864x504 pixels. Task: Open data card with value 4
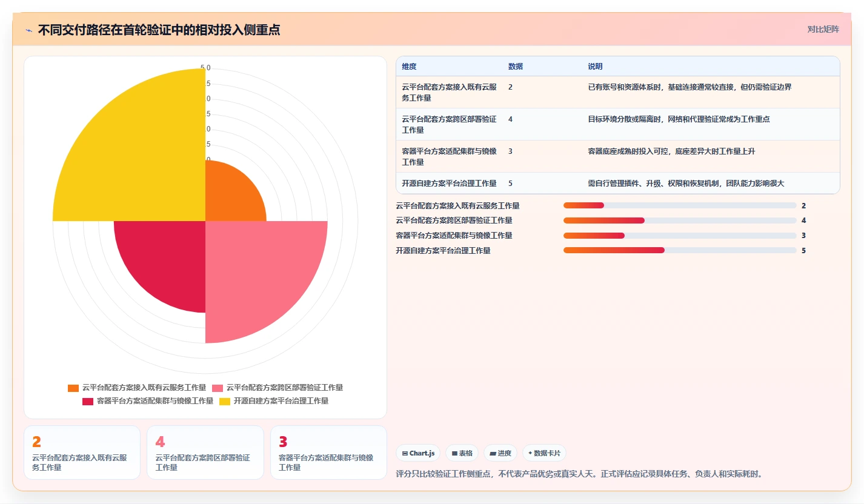click(x=205, y=453)
